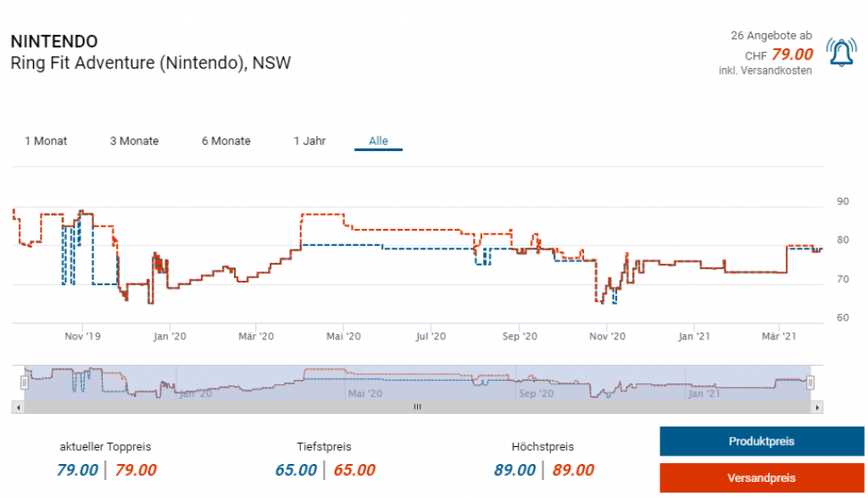The width and height of the screenshot is (868, 498).
Task: Open the Ring Fit Adventure product title
Action: pos(150,63)
